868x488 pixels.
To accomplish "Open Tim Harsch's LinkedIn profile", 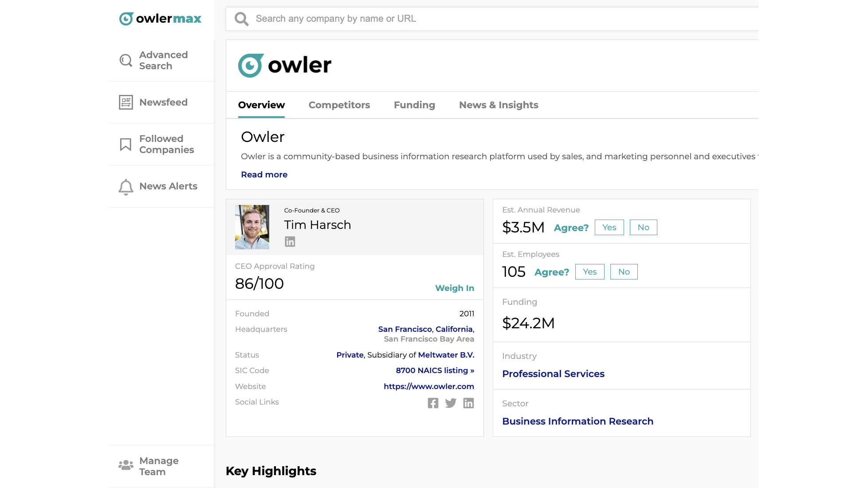I will [290, 241].
